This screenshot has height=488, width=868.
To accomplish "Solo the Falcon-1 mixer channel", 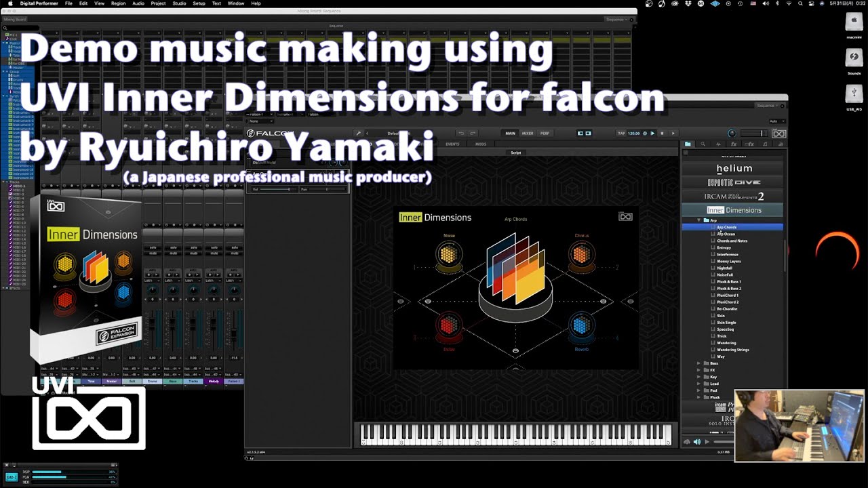I will [x=235, y=247].
